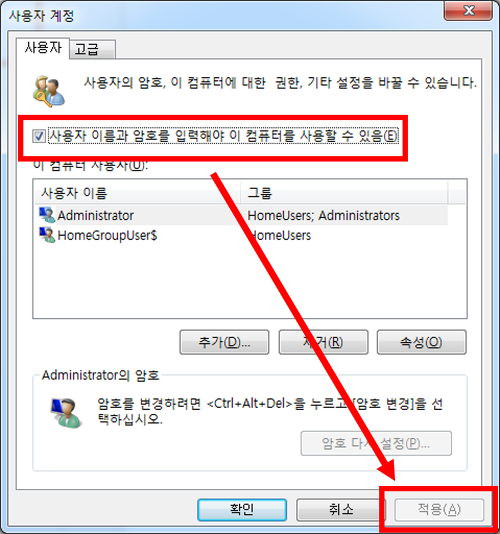
Task: Select the Administrator account icon in list
Action: click(47, 215)
